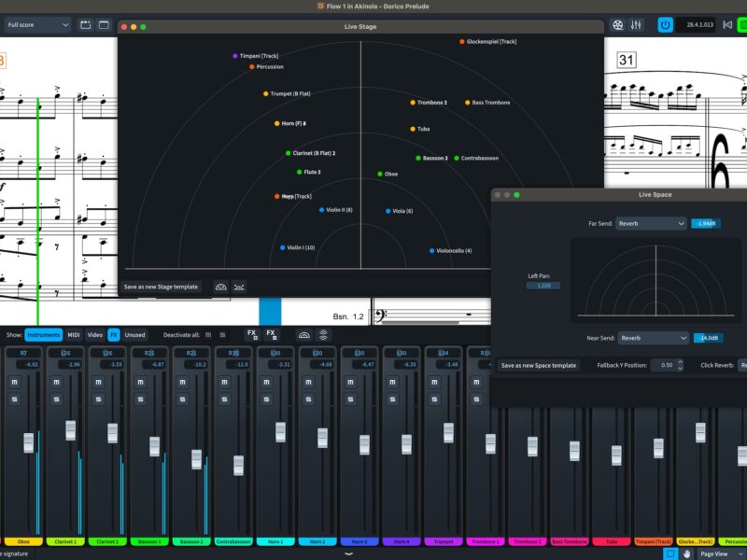Click the stage view icon beside Save template
This screenshot has width=747, height=560.
[x=220, y=287]
